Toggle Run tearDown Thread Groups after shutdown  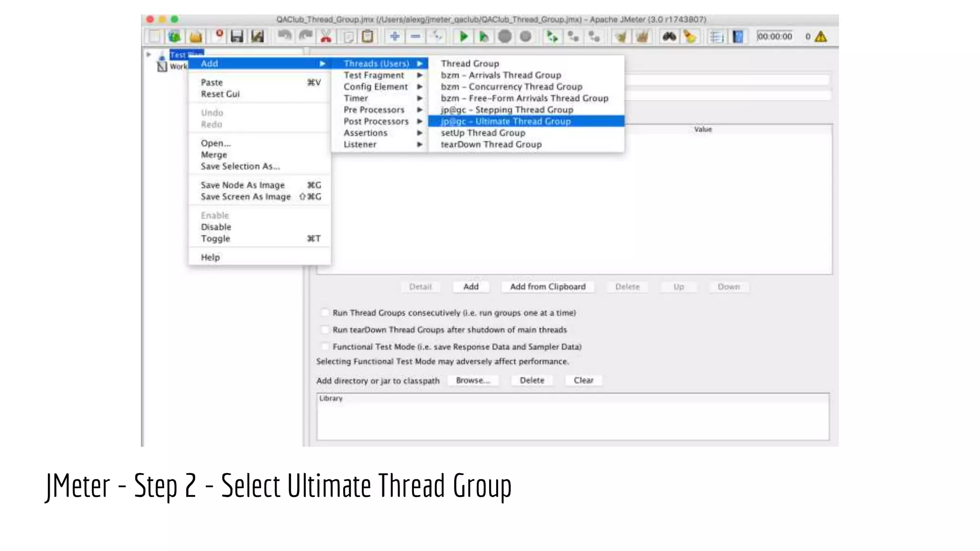(x=325, y=330)
